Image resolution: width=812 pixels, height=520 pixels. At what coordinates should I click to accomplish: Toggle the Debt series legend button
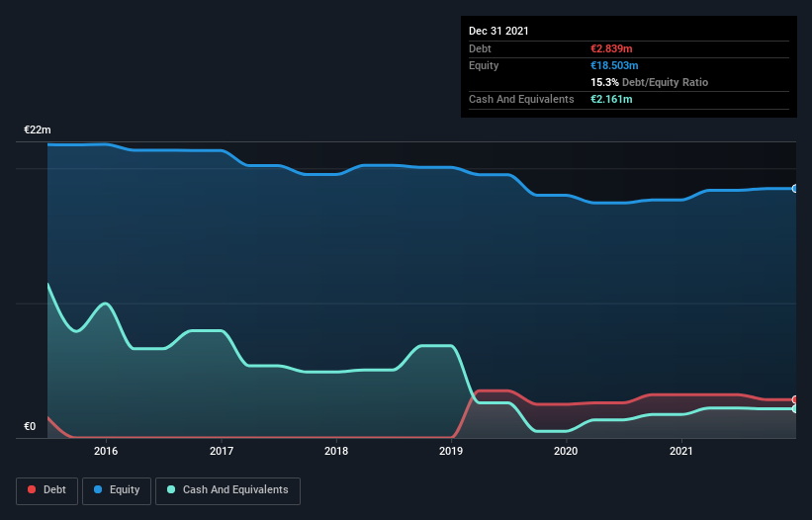pos(47,490)
